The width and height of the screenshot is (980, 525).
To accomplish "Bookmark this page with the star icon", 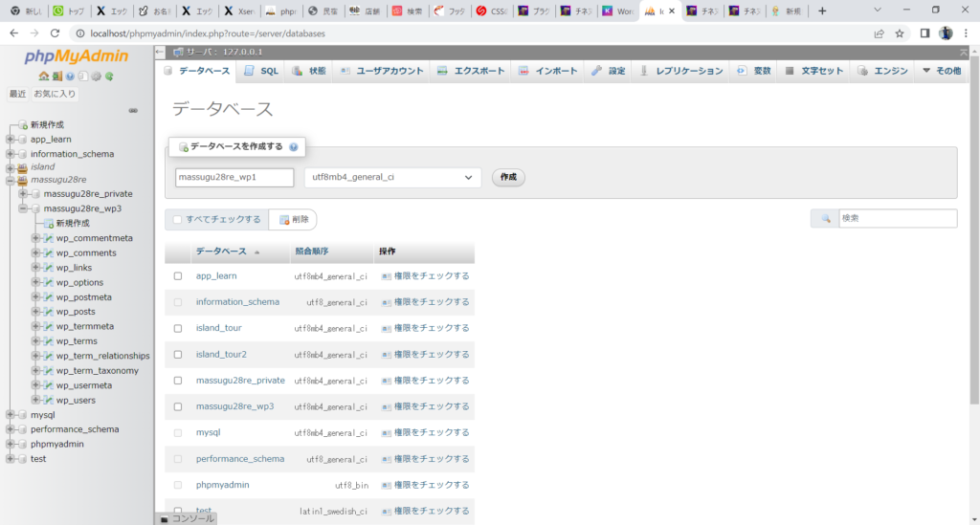I will tap(900, 33).
